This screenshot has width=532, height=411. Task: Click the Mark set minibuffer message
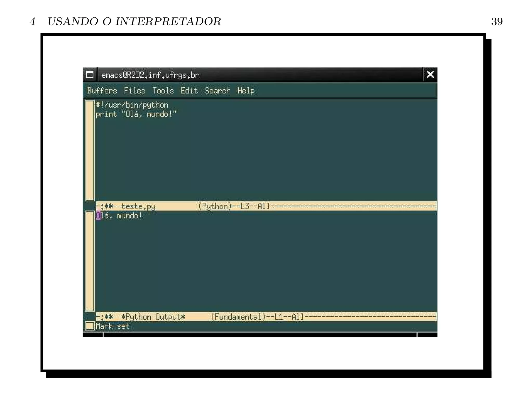[112, 326]
